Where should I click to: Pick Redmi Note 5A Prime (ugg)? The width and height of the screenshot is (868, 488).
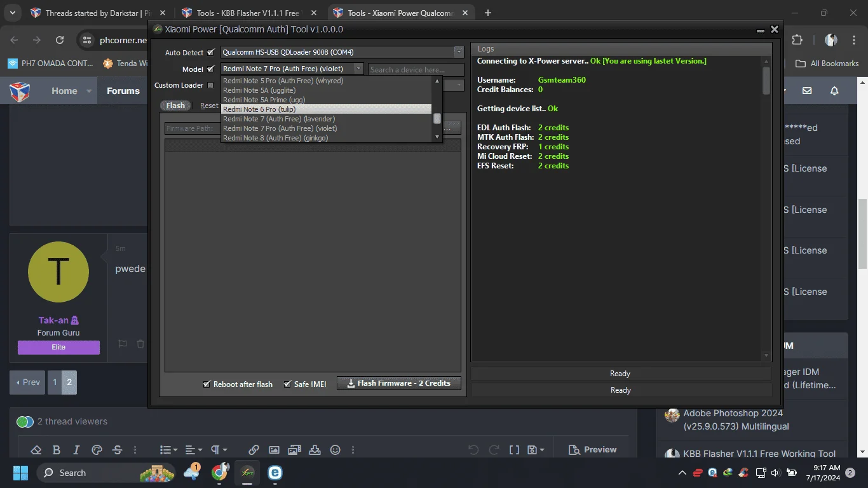click(x=327, y=100)
